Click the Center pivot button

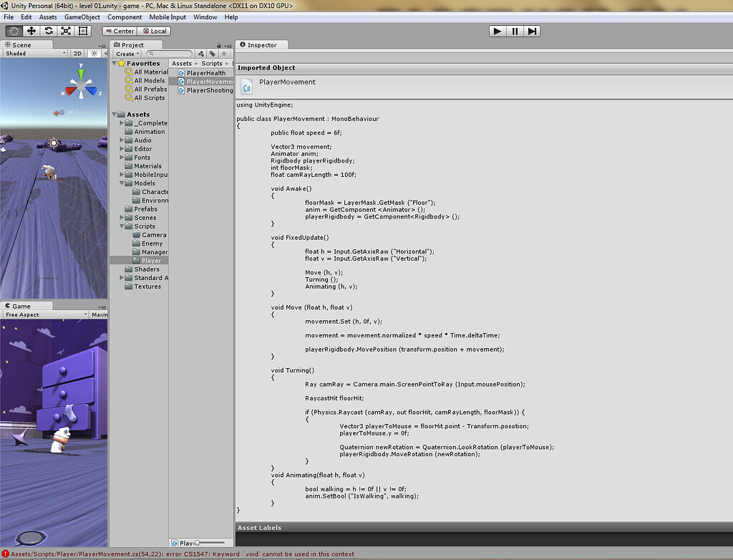pos(119,31)
